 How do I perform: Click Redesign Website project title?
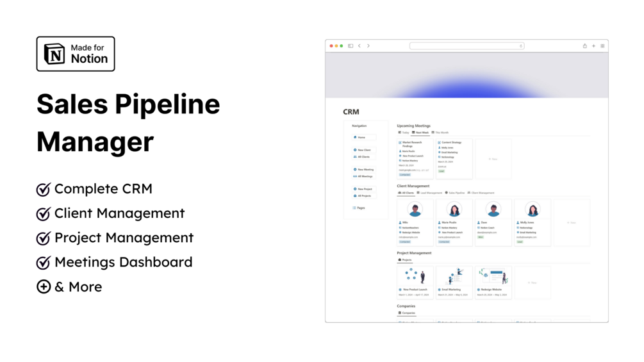(491, 290)
